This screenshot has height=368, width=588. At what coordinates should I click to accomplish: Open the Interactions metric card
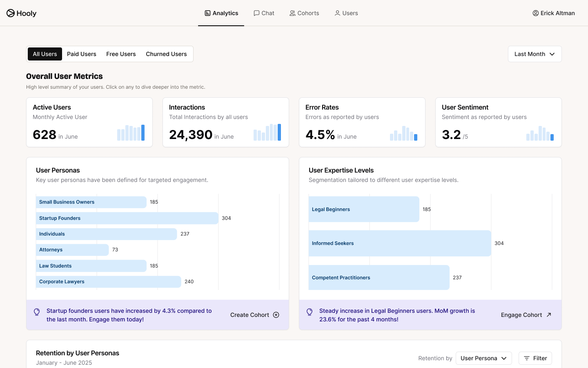(x=226, y=122)
